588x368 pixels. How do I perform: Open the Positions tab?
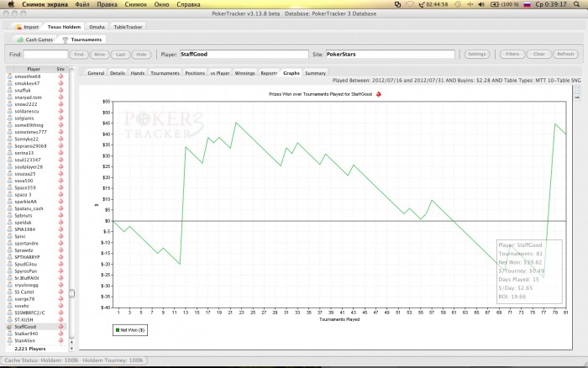pyautogui.click(x=195, y=73)
